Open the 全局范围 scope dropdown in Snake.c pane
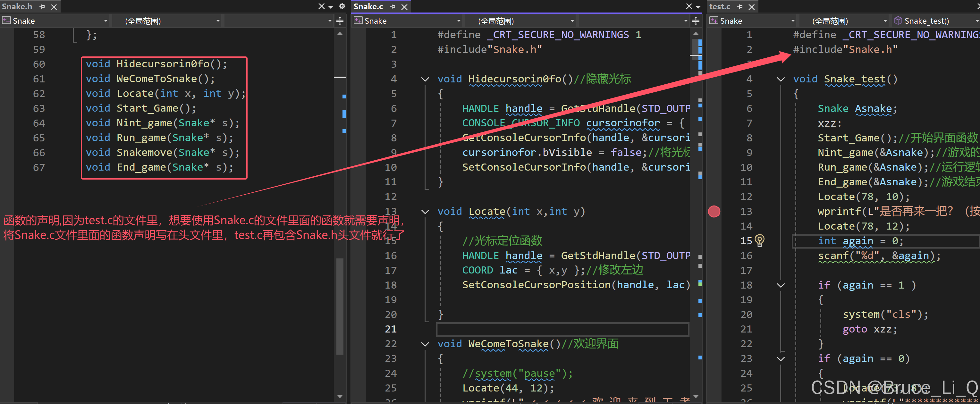The image size is (980, 404). [520, 21]
